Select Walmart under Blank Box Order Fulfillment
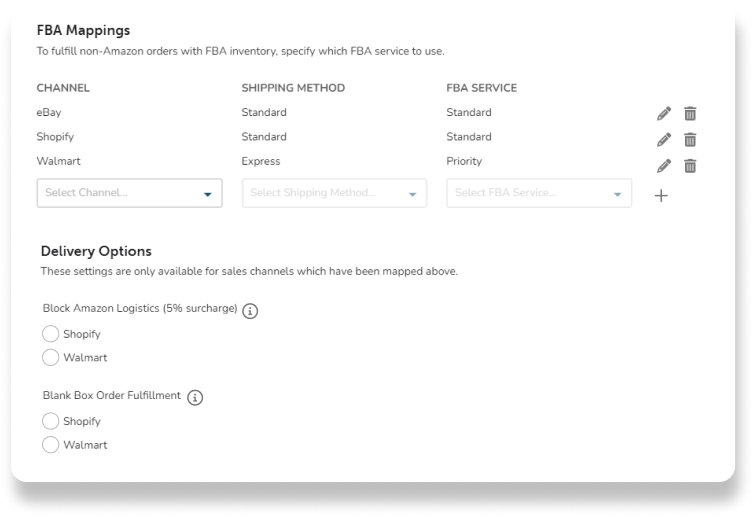Screen dimensions: 755x517 [x=50, y=445]
